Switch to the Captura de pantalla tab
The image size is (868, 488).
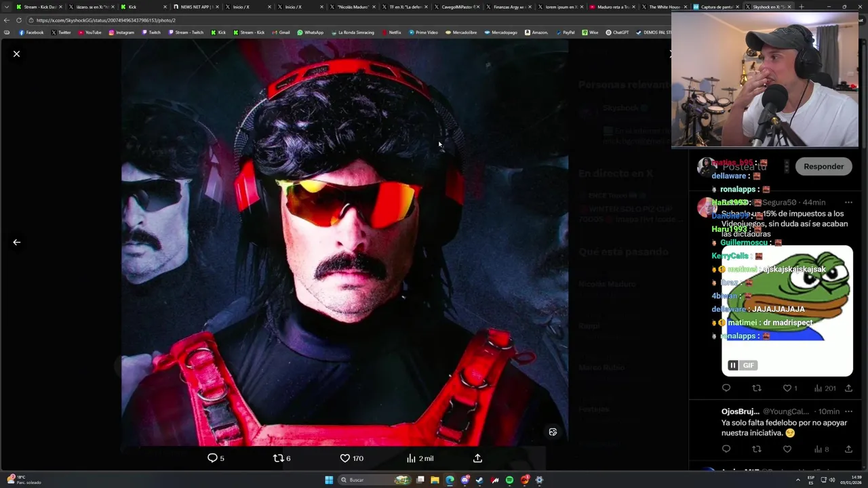(x=717, y=7)
